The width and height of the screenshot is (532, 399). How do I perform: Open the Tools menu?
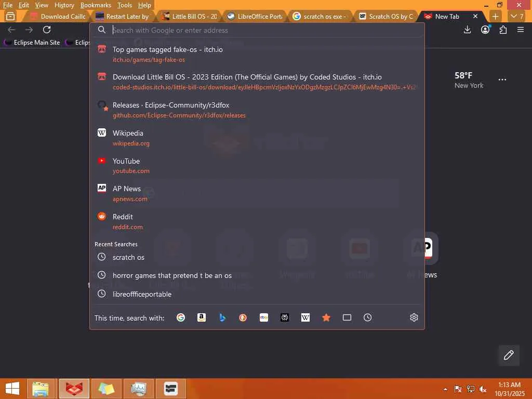125,5
